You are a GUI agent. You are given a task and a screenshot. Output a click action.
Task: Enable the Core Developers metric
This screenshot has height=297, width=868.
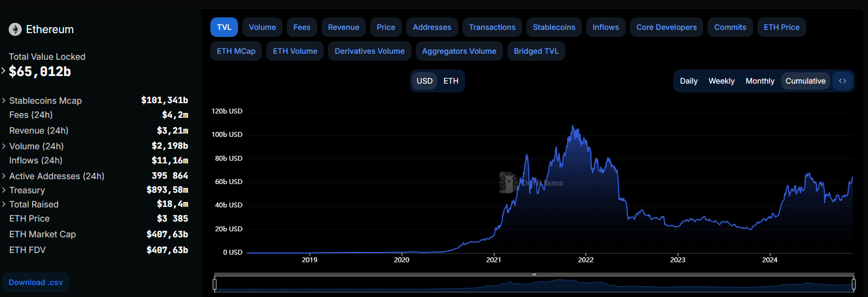(667, 27)
